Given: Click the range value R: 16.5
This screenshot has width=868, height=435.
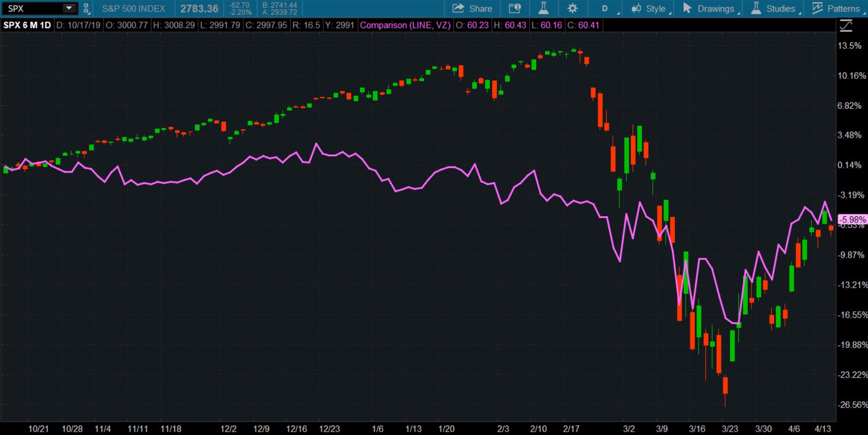Looking at the screenshot, I should click(x=306, y=25).
